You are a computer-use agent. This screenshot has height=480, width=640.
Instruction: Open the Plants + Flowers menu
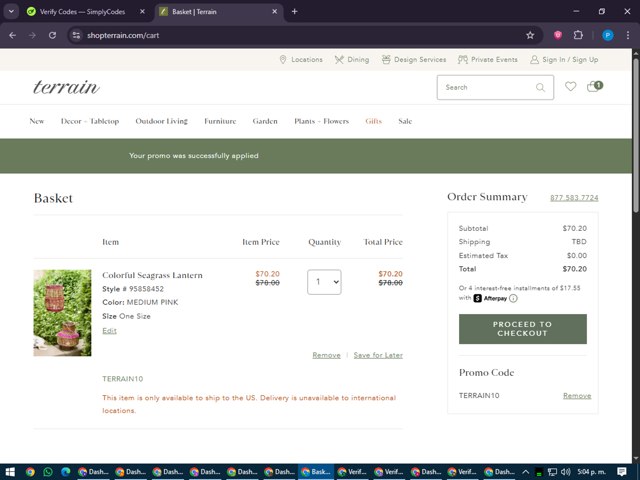point(322,121)
